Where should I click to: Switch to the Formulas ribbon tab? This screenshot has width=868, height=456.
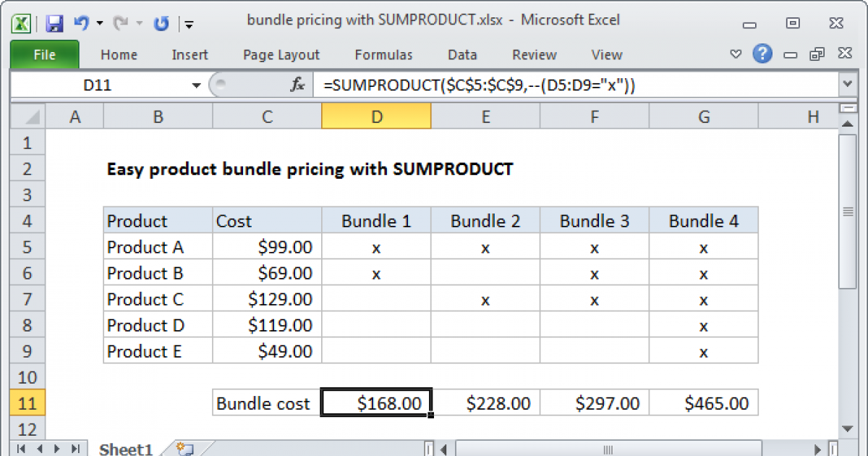[x=383, y=54]
